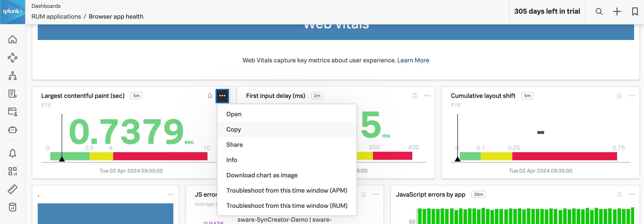Click the 5m resolution badge on Largest contentful paint
The width and height of the screenshot is (644, 224).
click(136, 96)
